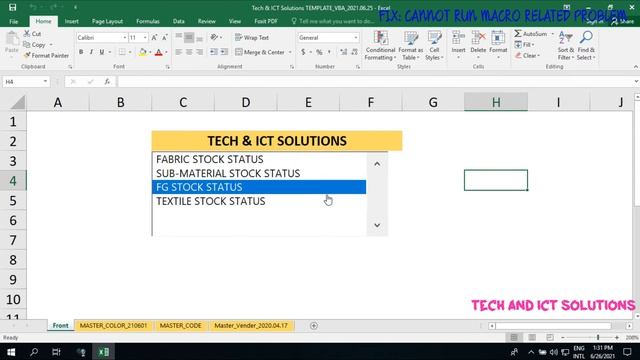
Task: Click the Name Box showing H4
Action: (x=26, y=82)
